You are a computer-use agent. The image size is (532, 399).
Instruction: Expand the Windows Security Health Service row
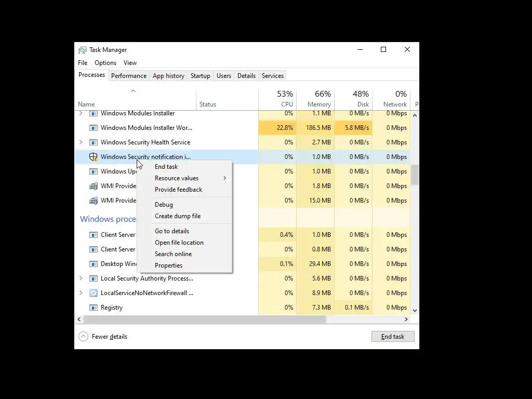[x=81, y=142]
